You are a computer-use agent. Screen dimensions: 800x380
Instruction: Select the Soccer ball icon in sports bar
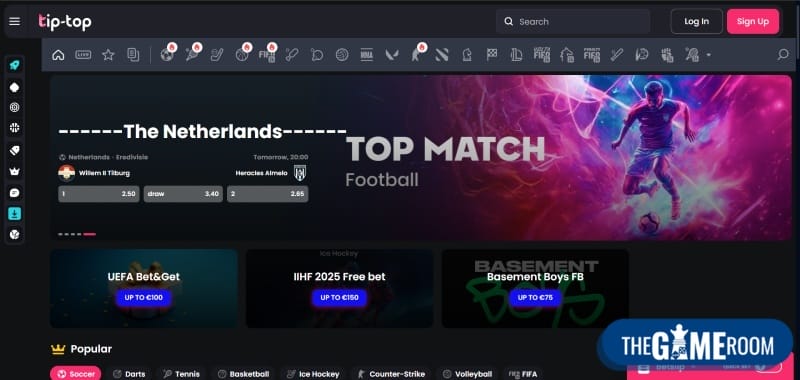(x=167, y=54)
